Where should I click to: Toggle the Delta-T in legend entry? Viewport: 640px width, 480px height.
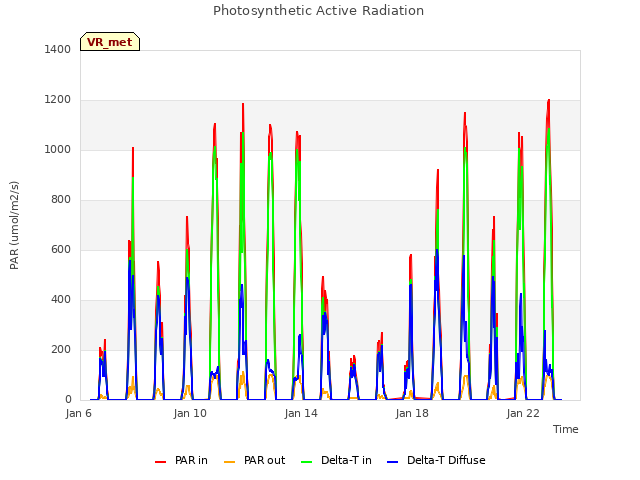point(336,460)
